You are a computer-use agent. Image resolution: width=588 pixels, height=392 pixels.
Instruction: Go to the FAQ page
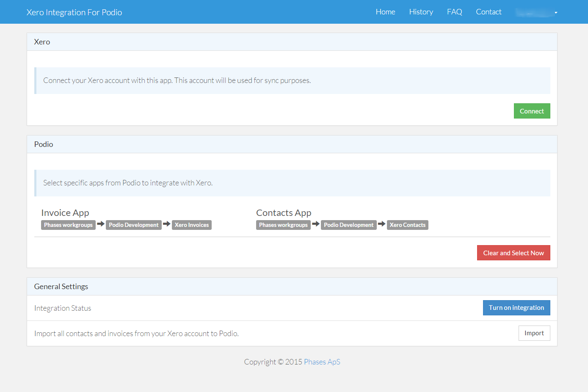point(454,12)
